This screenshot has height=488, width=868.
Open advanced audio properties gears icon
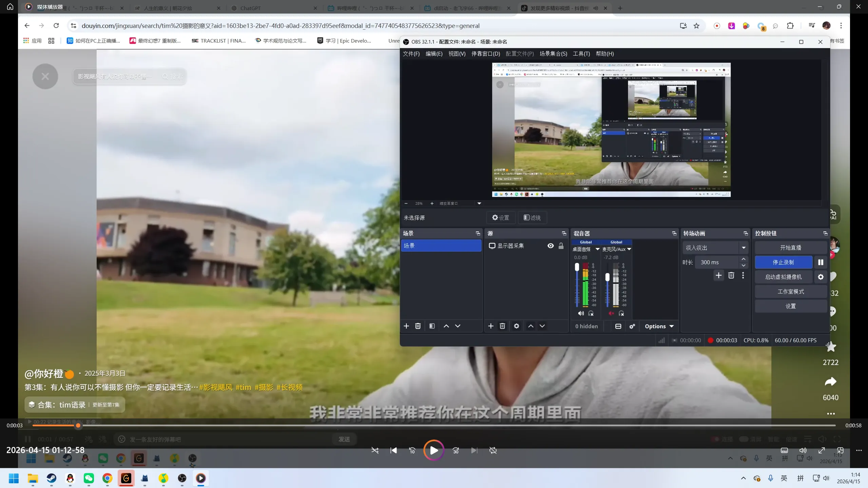pos(632,326)
